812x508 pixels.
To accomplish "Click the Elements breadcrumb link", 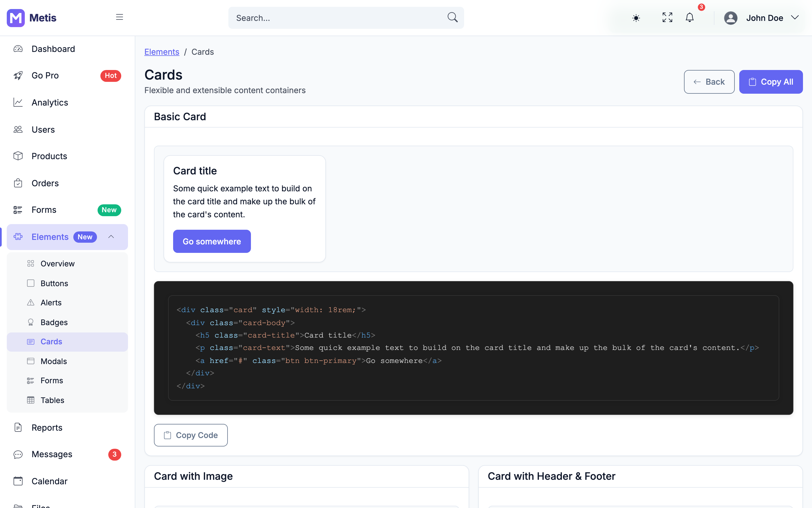I will pos(162,52).
